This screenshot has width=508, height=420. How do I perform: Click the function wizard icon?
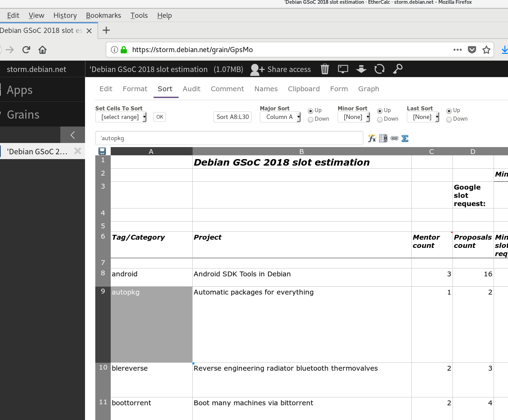coord(372,138)
